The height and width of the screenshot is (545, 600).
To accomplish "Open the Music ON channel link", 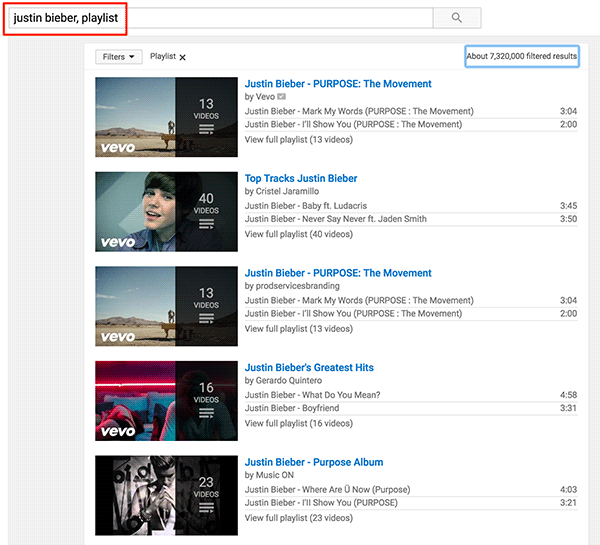I will point(274,475).
